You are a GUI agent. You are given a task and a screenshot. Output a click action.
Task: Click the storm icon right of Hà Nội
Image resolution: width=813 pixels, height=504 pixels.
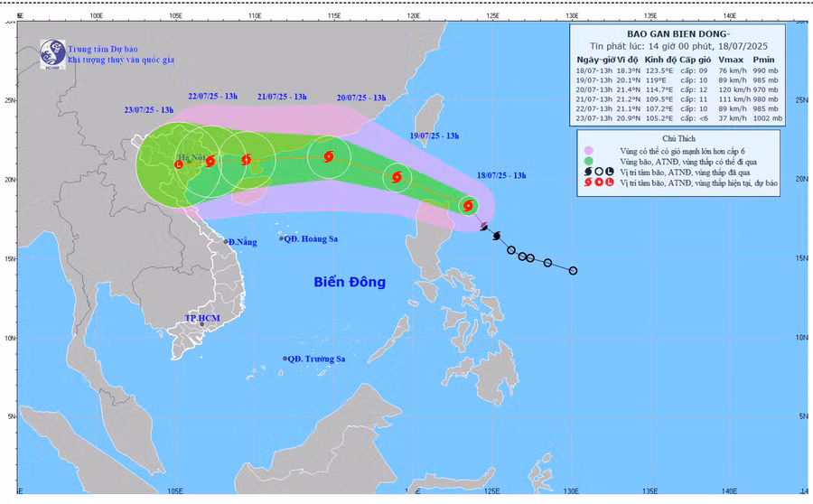(210, 162)
